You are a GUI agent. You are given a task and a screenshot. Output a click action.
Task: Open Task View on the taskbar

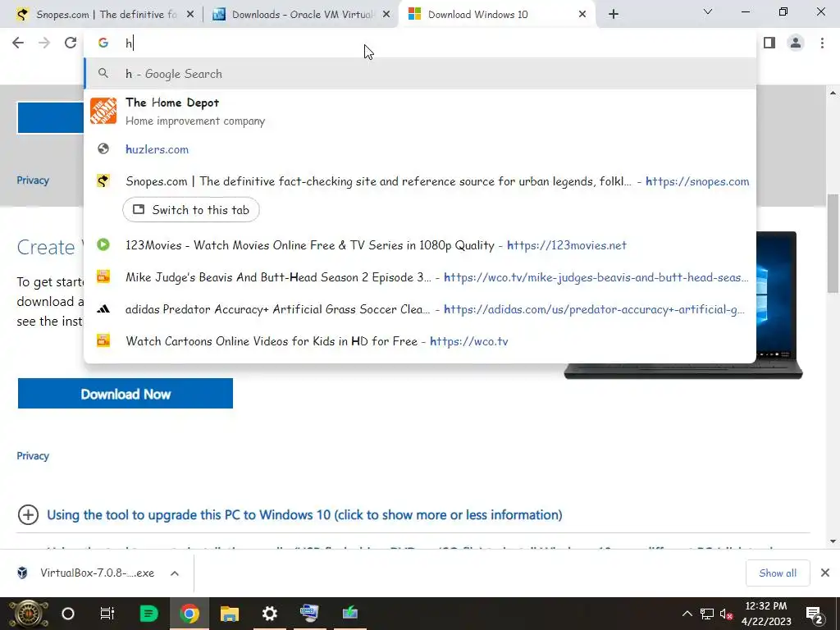(107, 614)
